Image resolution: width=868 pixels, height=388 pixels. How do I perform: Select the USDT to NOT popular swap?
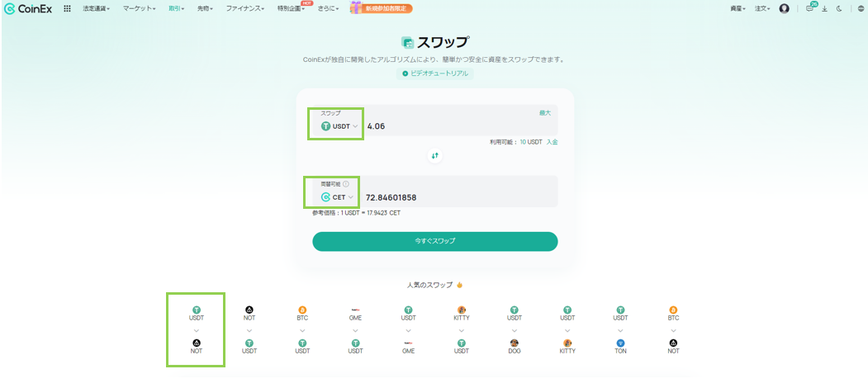[196, 330]
